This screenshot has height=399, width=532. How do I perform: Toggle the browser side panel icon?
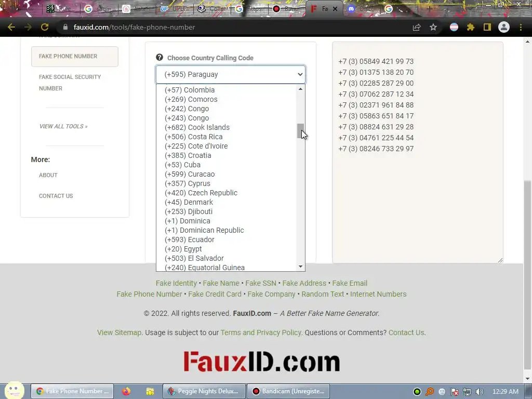[x=487, y=27]
